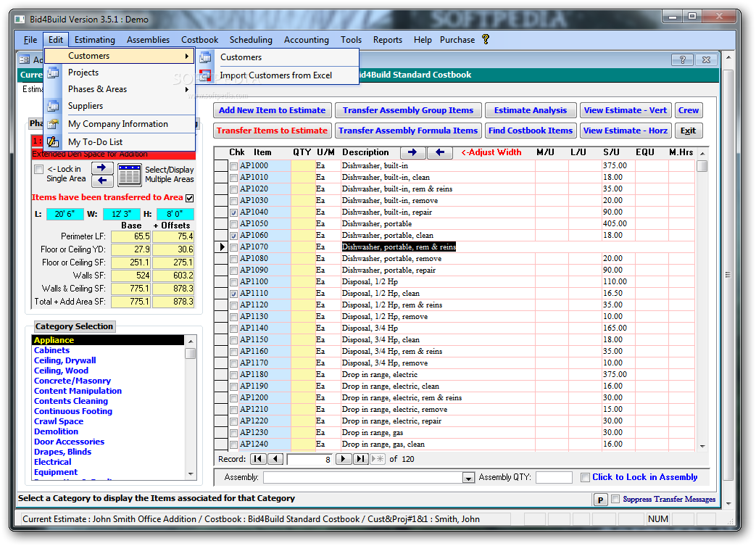756x546 pixels.
Task: Click the Assembly QTY input field
Action: tap(554, 478)
